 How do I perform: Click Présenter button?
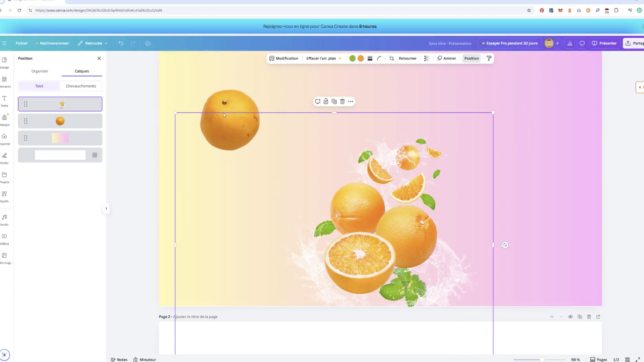tap(604, 43)
